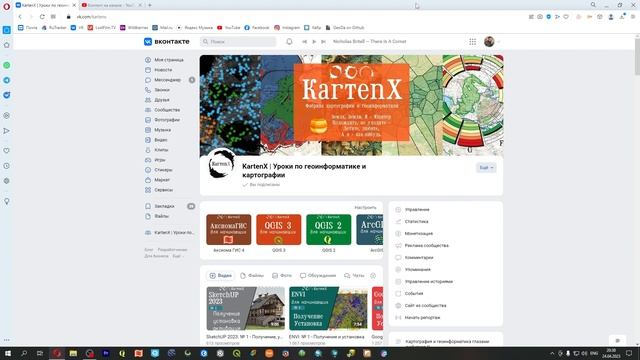This screenshot has height=360, width=640.
Task: Open the Facebook bookmark
Action: point(257,28)
